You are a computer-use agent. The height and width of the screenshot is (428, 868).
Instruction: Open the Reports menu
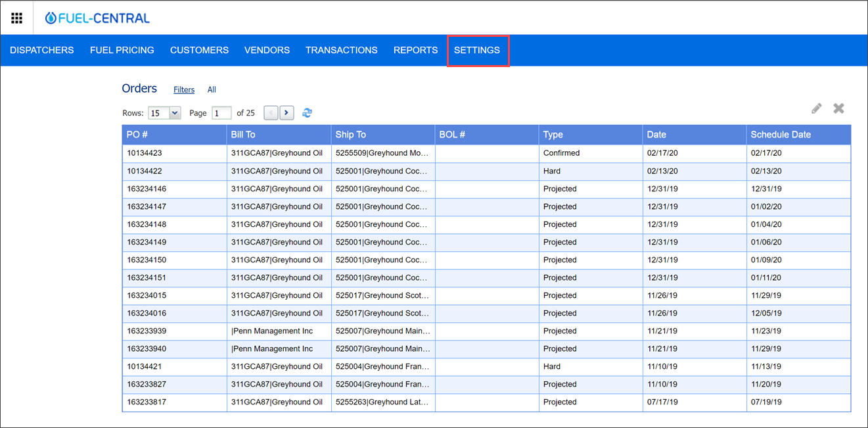(415, 51)
